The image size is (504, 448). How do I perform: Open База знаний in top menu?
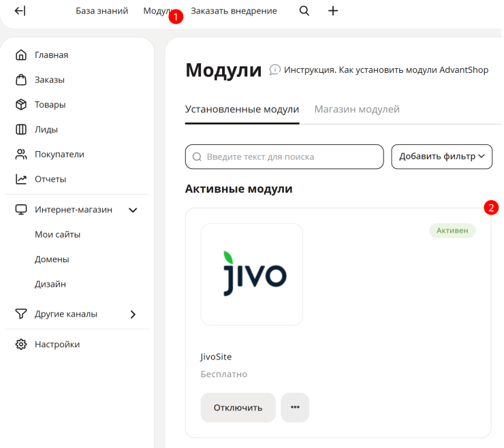(x=102, y=11)
